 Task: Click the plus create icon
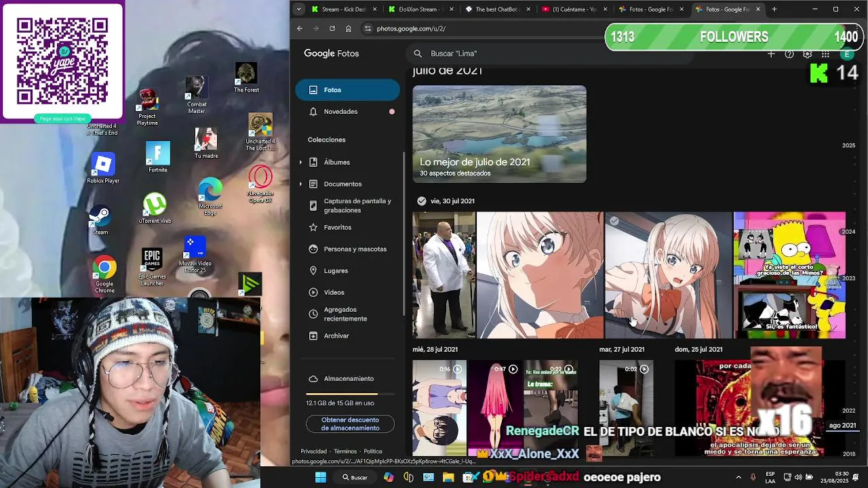[x=771, y=54]
